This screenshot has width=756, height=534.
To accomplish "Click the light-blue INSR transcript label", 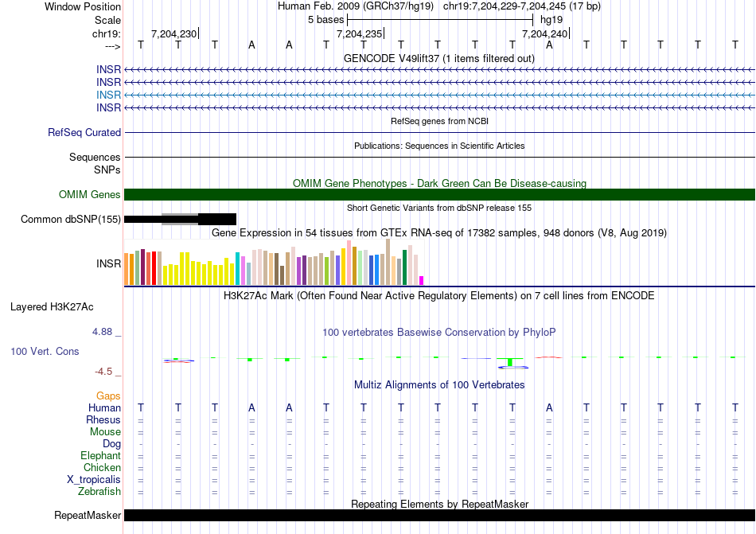I will coord(108,95).
